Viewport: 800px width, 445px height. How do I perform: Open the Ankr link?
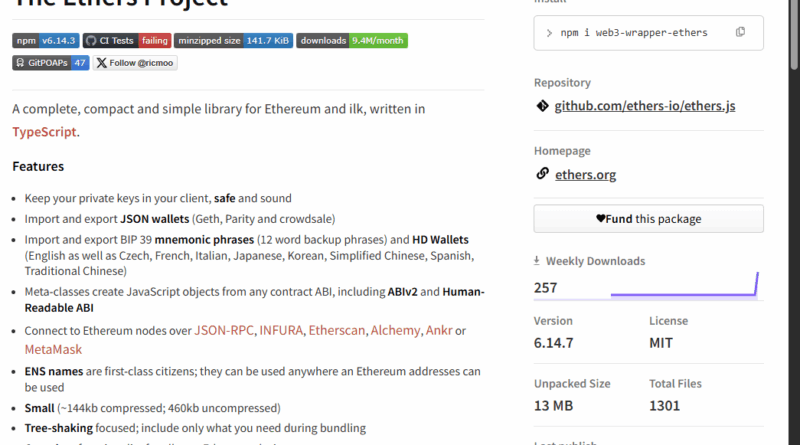439,330
